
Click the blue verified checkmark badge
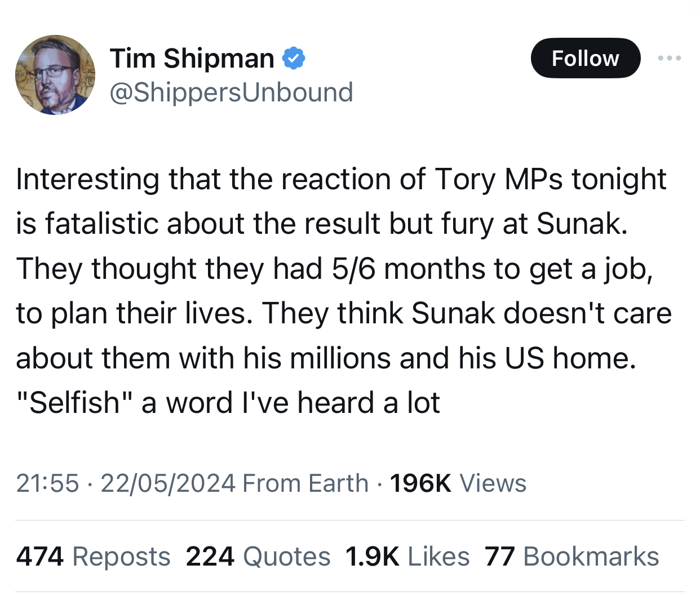[x=293, y=59]
